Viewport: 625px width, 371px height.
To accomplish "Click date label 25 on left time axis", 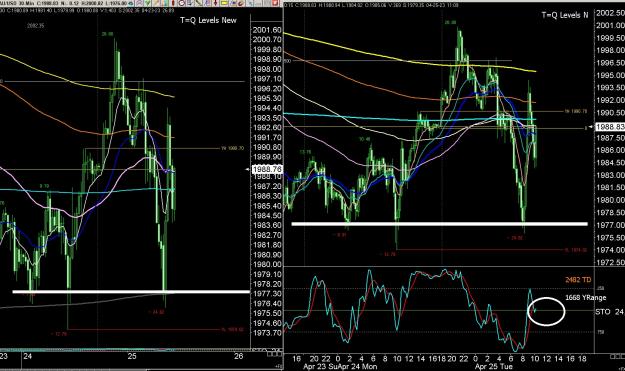I will [x=132, y=356].
